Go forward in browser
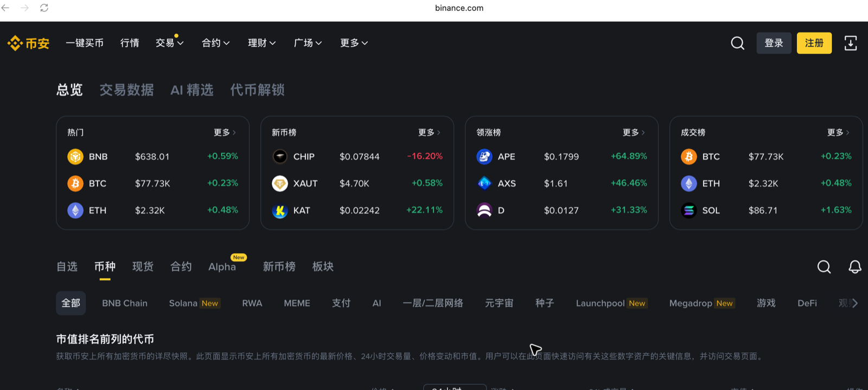This screenshot has height=390, width=868. coord(24,8)
